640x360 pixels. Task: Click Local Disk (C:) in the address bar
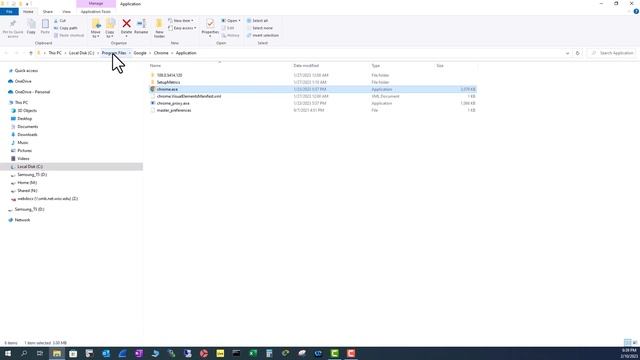coord(81,53)
